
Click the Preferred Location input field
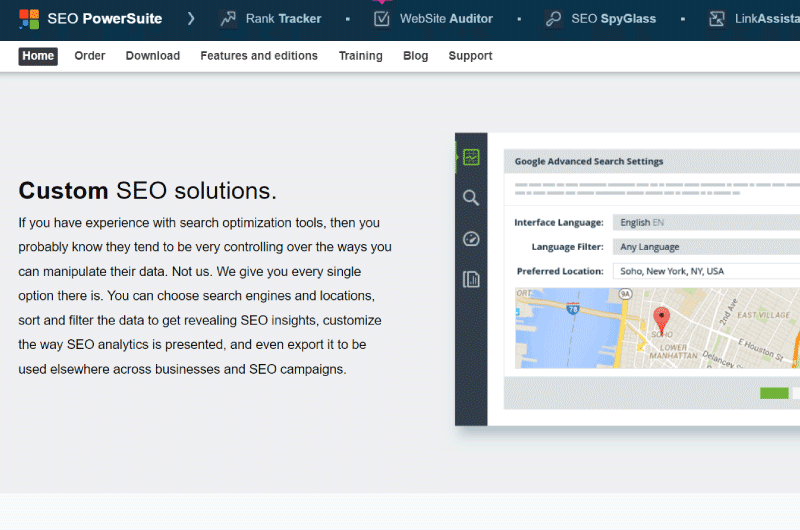click(x=706, y=271)
